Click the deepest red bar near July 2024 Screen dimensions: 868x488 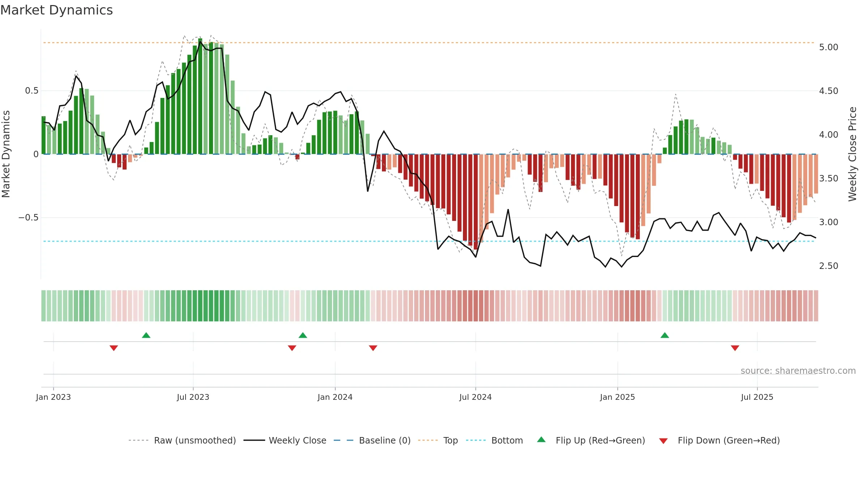click(476, 202)
